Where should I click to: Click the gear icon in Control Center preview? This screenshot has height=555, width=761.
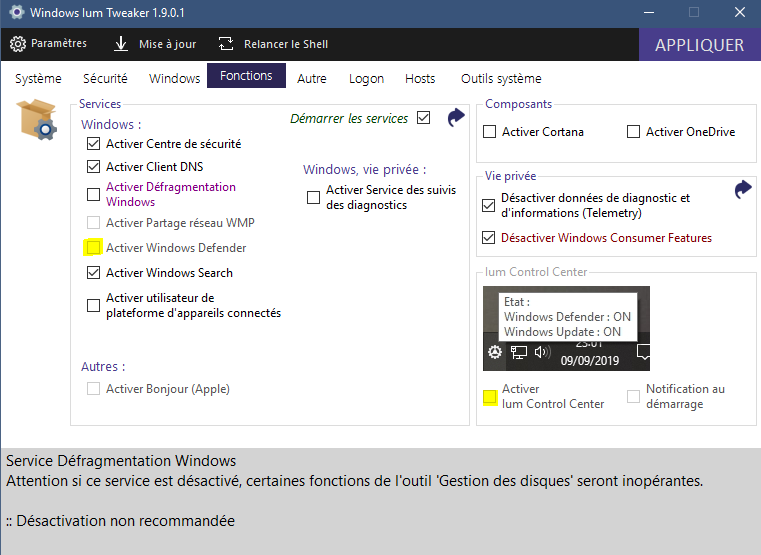[494, 352]
